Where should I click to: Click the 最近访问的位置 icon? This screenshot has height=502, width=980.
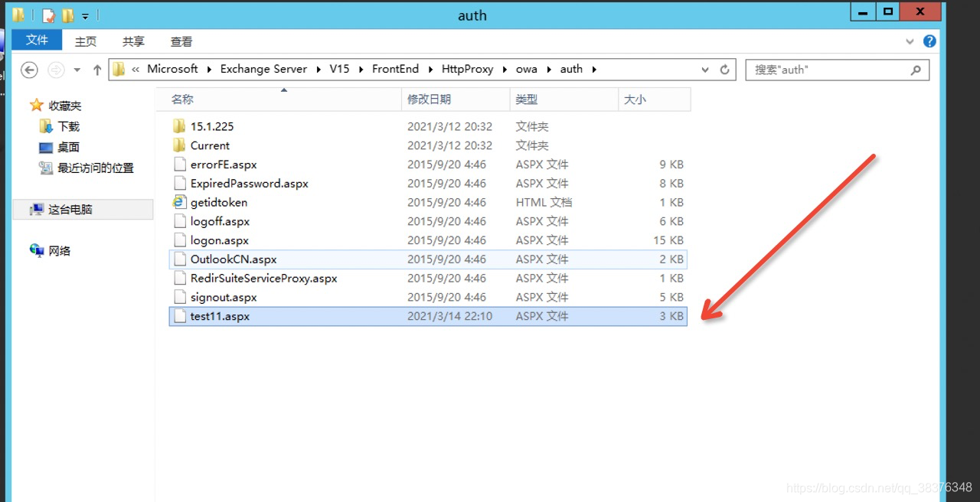tap(46, 168)
